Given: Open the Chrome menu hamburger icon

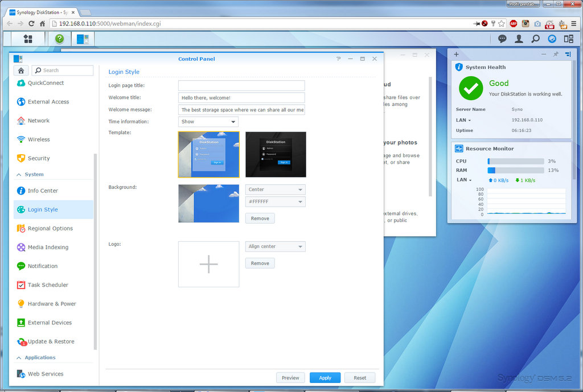Looking at the screenshot, I should (574, 23).
